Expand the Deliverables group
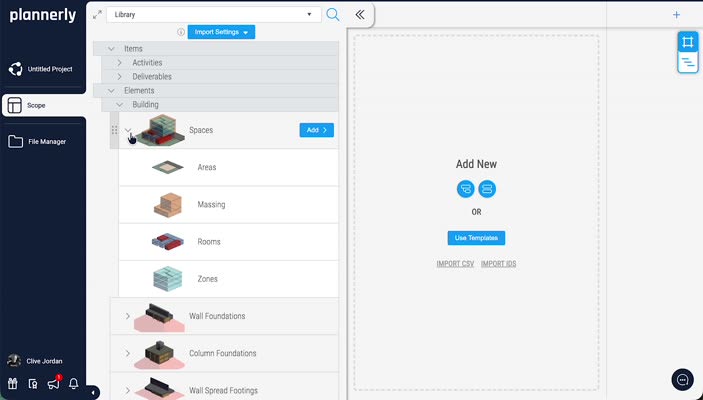The height and width of the screenshot is (400, 703). (120, 77)
